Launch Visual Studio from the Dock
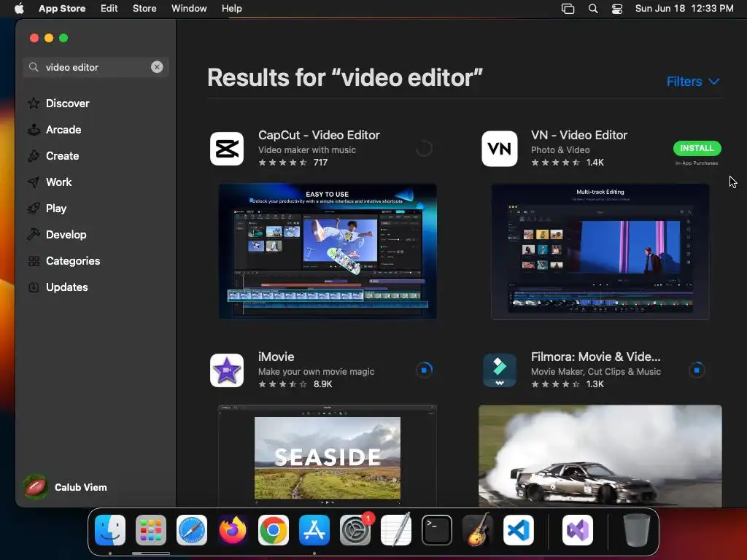Screen dimensions: 747x560 pyautogui.click(x=578, y=530)
